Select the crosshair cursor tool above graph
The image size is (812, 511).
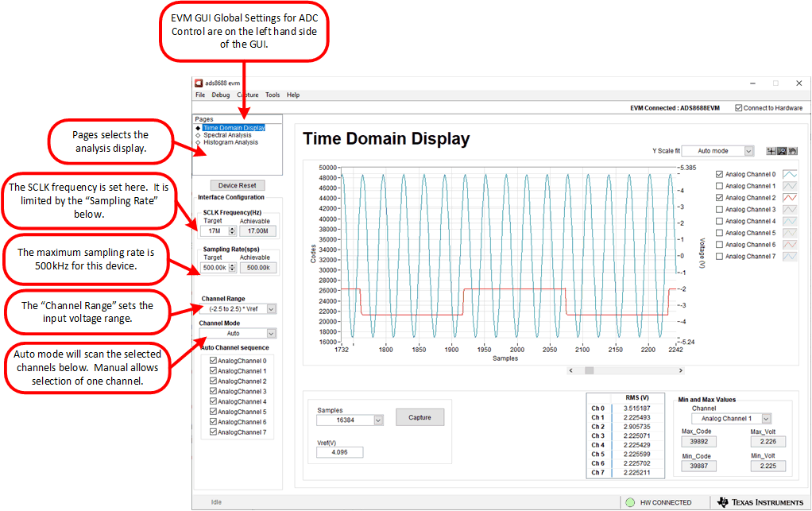pyautogui.click(x=771, y=151)
